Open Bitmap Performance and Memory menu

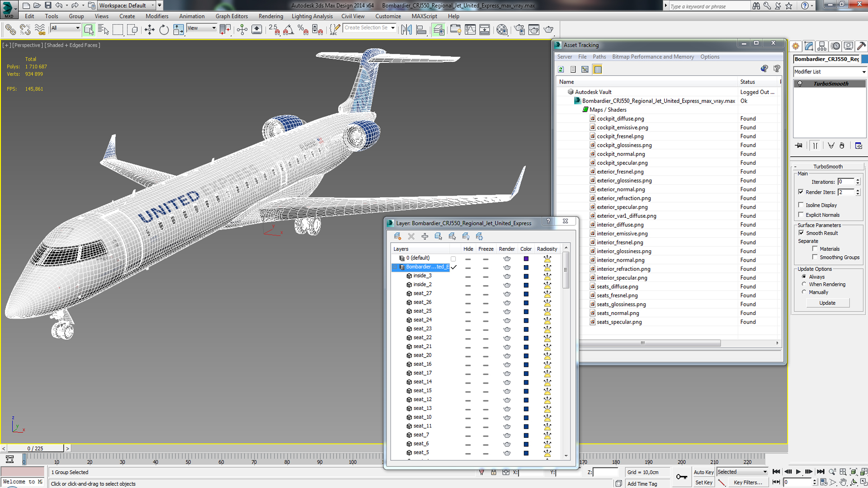tap(653, 57)
